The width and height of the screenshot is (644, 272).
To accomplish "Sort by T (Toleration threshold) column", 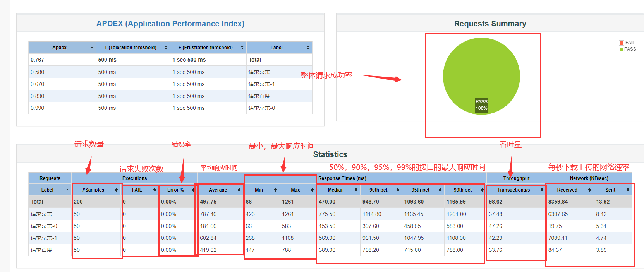I will [132, 48].
